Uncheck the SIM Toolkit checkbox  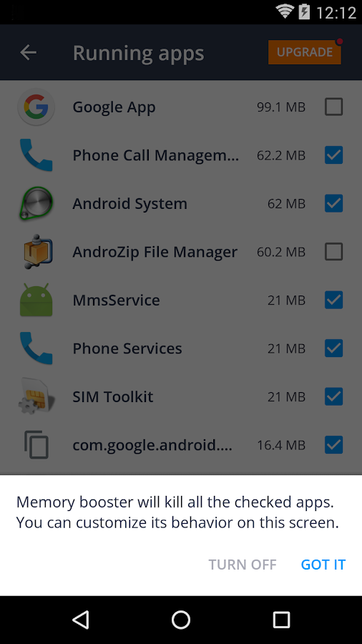333,396
